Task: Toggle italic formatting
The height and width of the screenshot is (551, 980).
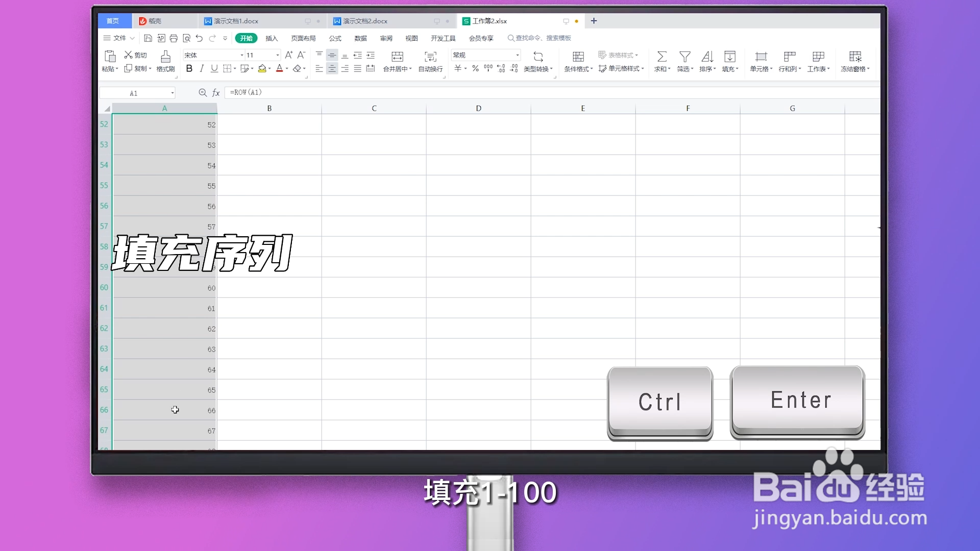Action: (x=202, y=68)
